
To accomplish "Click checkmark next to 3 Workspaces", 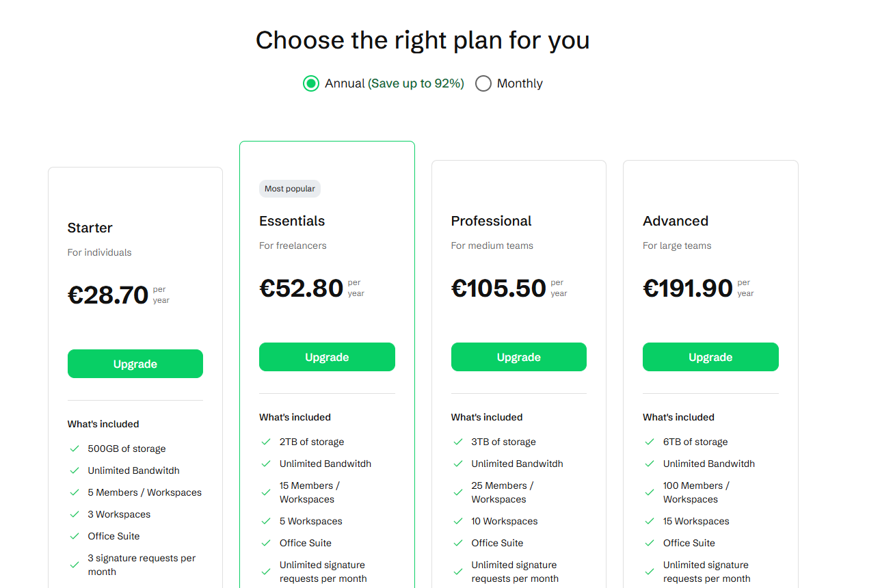I will pyautogui.click(x=75, y=515).
